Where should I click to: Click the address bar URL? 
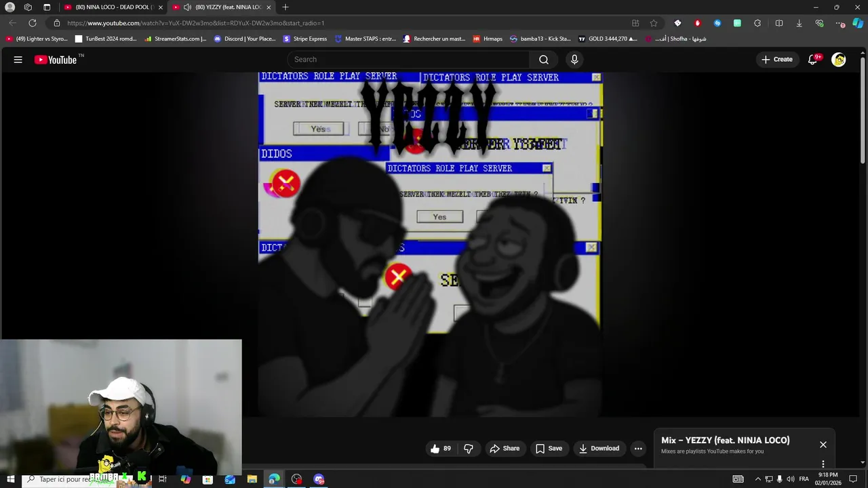tap(195, 23)
